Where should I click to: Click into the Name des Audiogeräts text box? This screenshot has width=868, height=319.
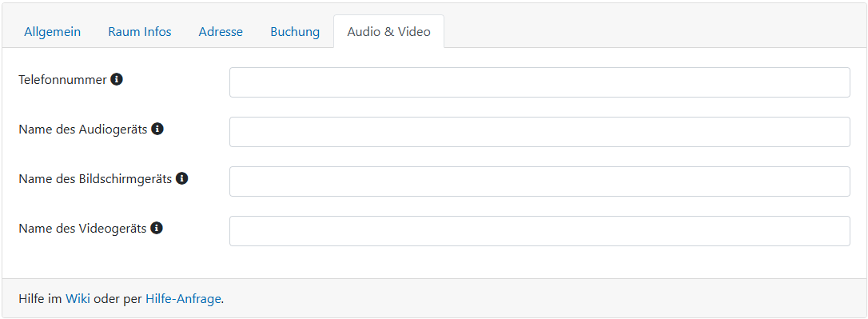coord(540,132)
